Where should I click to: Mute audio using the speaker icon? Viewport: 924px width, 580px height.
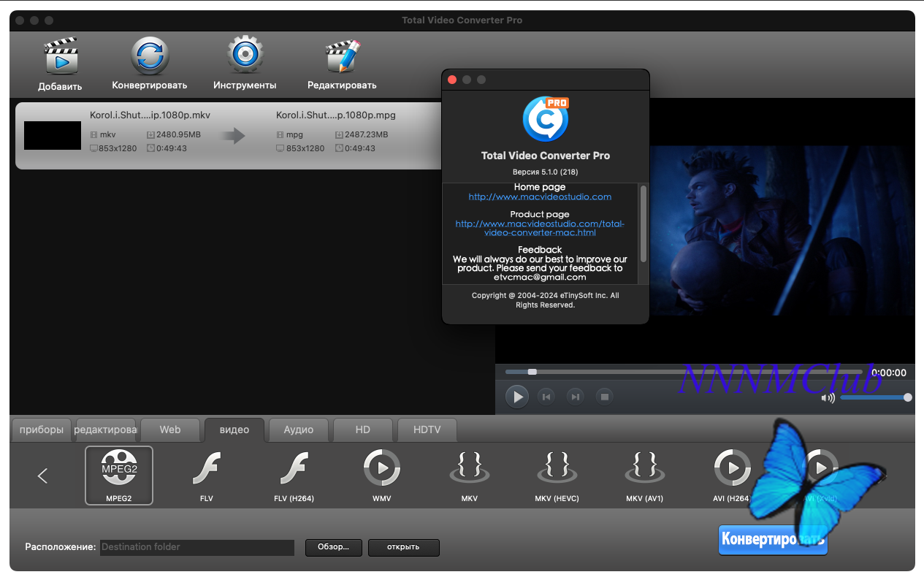click(x=828, y=398)
